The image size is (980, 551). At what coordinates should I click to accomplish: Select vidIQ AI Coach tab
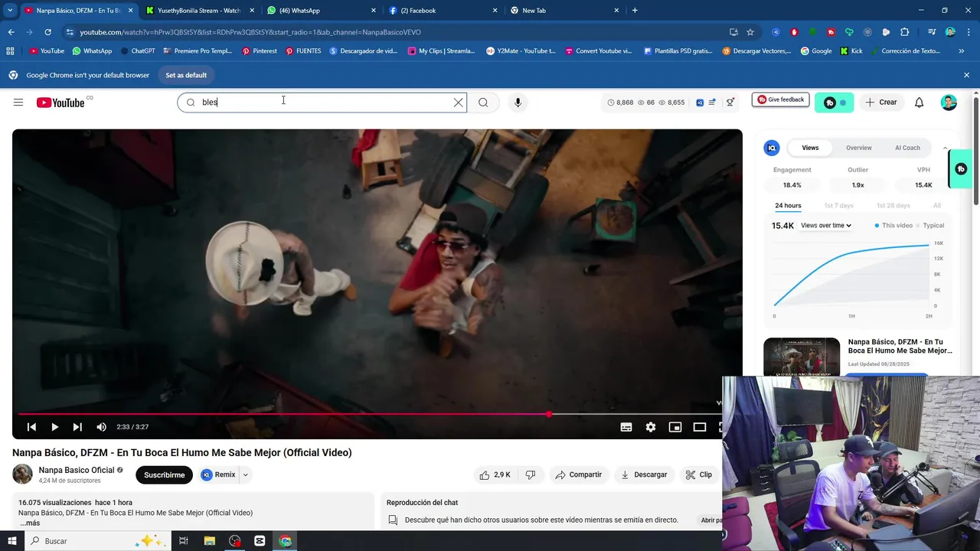(x=907, y=148)
